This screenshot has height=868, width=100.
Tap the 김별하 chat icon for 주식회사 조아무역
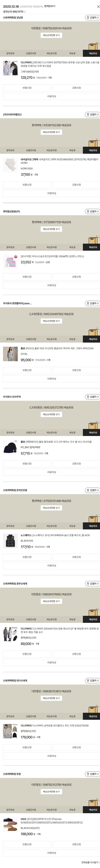92,397
